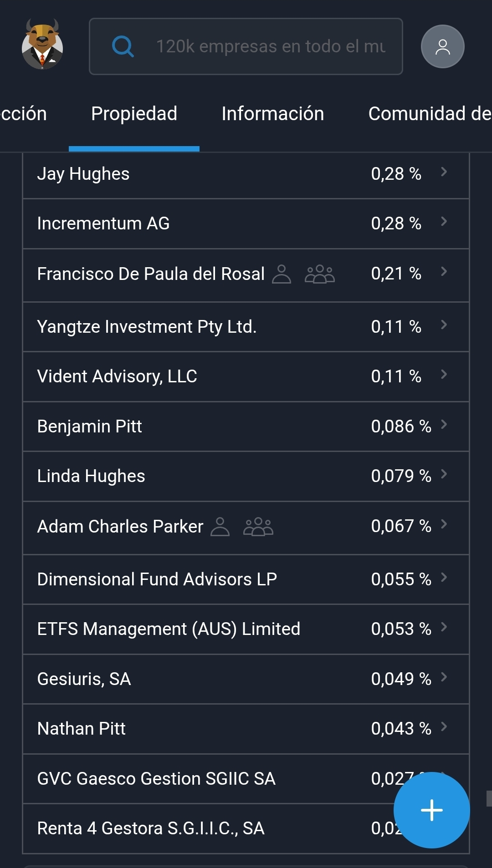Image resolution: width=492 pixels, height=868 pixels.
Task: Expand Dimensional Fund Advisors LP chevron
Action: pyautogui.click(x=444, y=578)
